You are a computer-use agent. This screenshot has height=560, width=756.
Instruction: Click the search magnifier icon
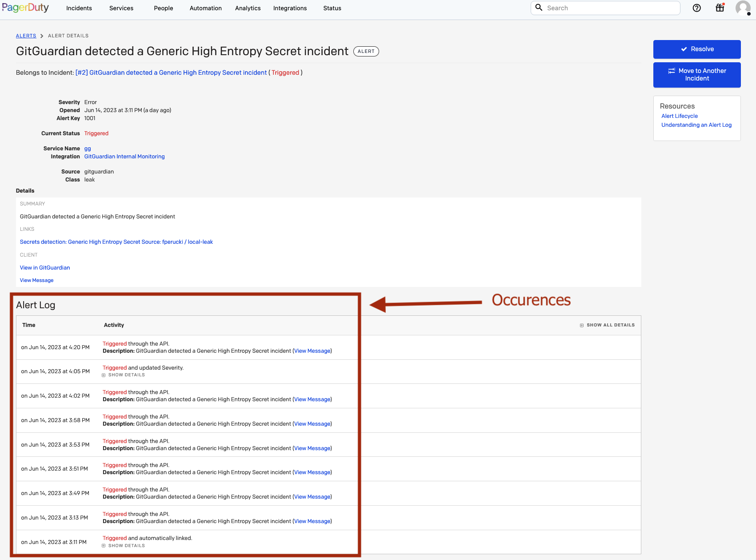[539, 8]
